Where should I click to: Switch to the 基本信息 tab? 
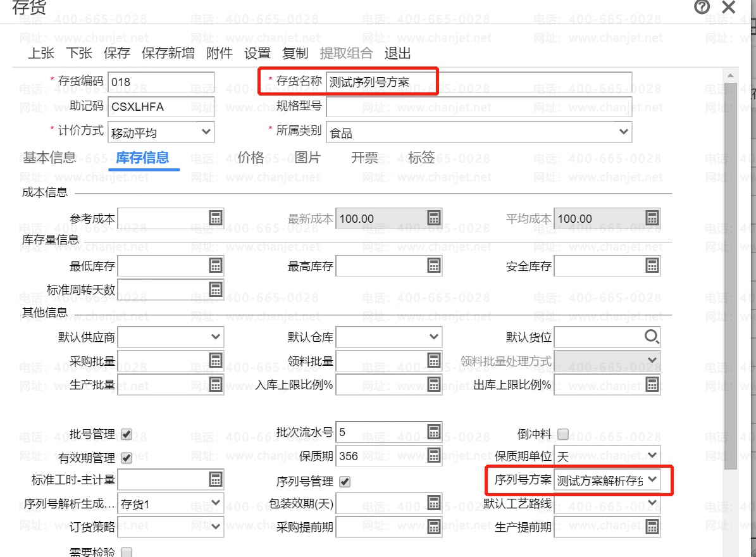point(49,157)
